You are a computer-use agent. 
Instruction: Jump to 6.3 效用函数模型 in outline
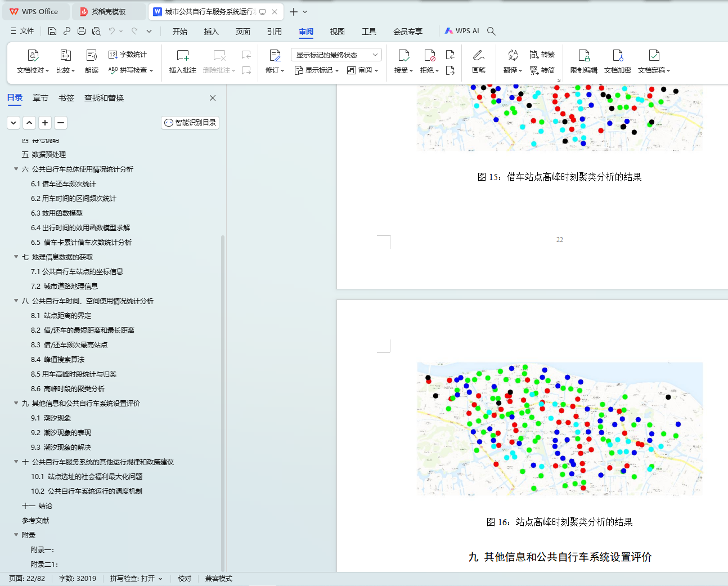(57, 213)
